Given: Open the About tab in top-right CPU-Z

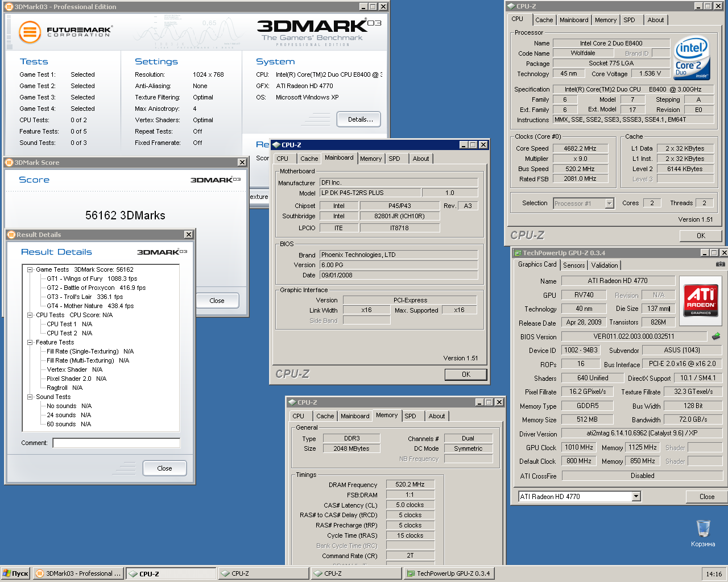Looking at the screenshot, I should (x=655, y=20).
